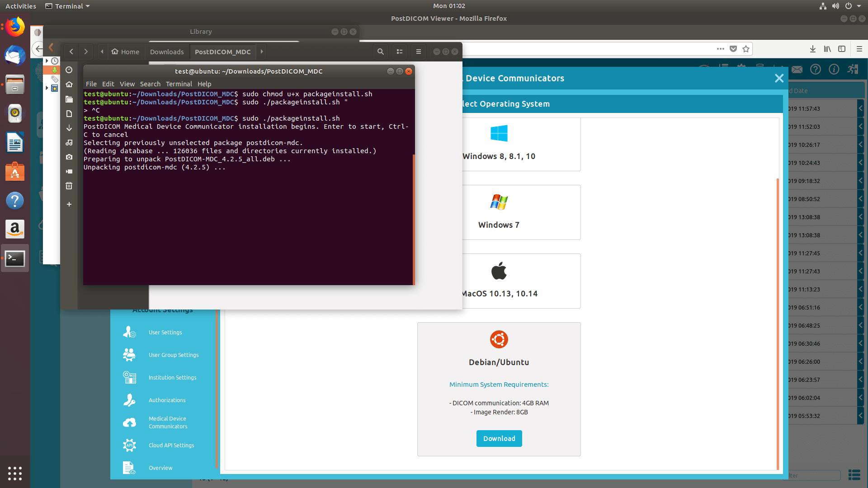Screen dimensions: 868x488
Task: Toggle the Firefox sidebar panel
Action: click(x=842, y=49)
